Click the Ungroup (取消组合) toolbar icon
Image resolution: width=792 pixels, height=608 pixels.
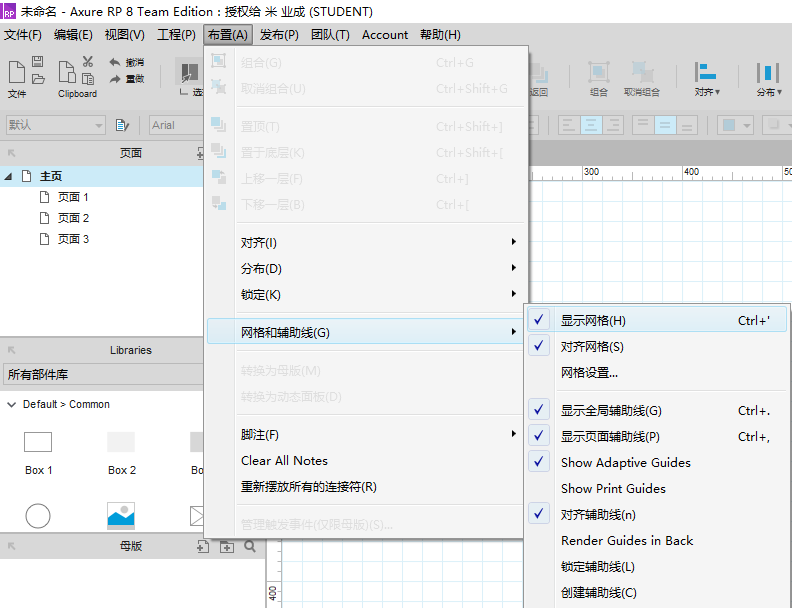pyautogui.click(x=642, y=73)
